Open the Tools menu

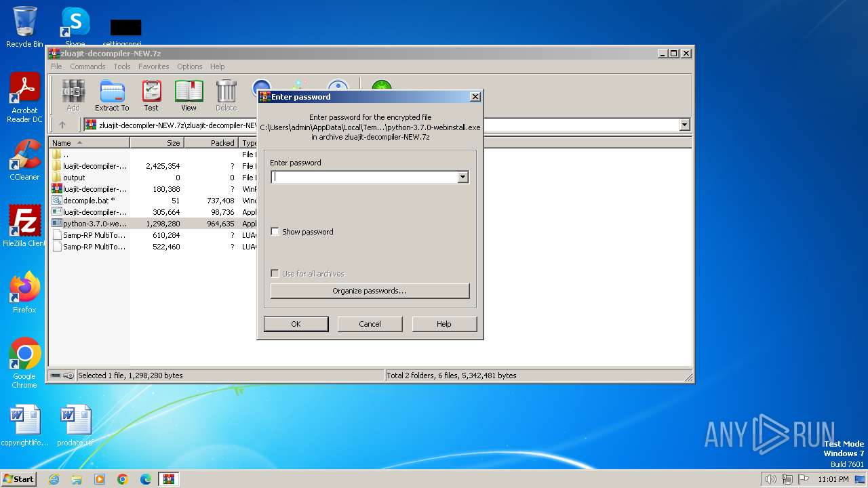click(x=122, y=66)
